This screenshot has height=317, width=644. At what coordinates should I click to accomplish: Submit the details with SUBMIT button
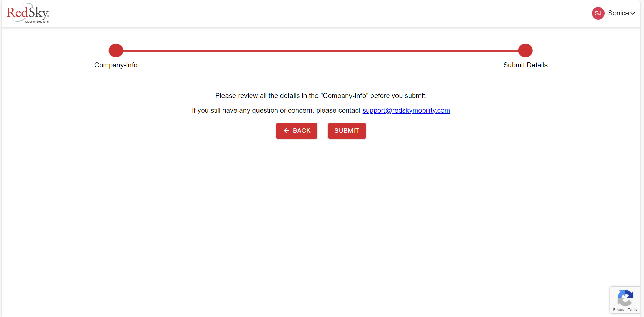[347, 131]
